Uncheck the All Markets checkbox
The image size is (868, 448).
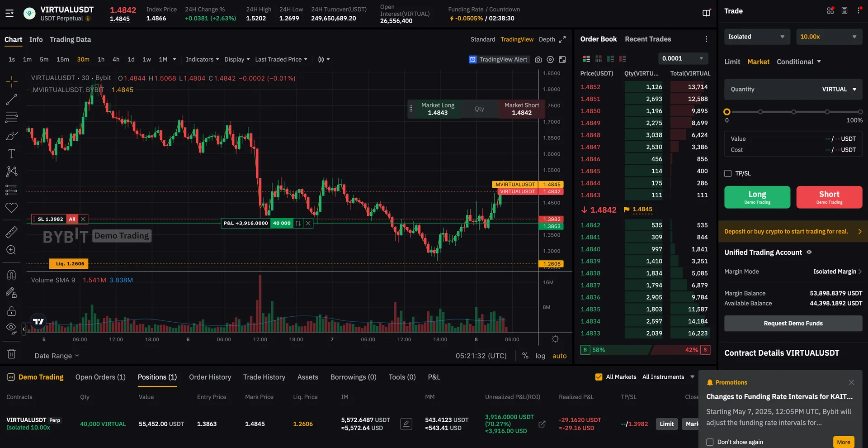pos(599,377)
